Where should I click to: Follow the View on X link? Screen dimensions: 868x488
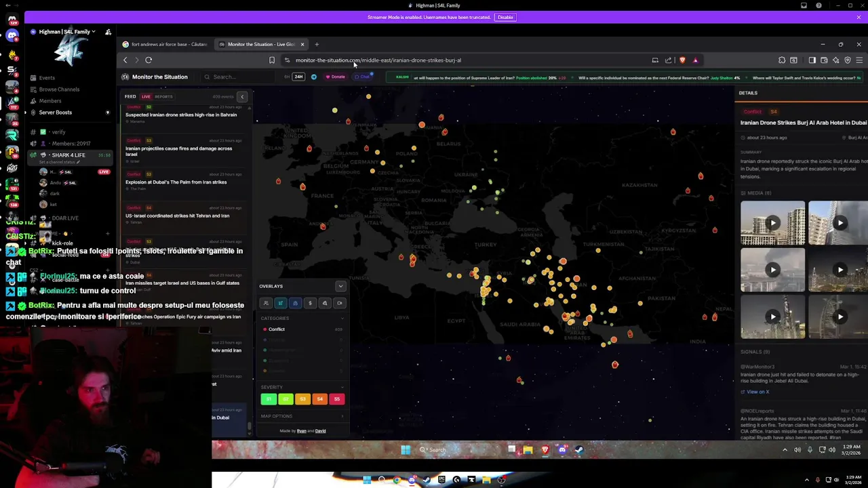pos(755,392)
